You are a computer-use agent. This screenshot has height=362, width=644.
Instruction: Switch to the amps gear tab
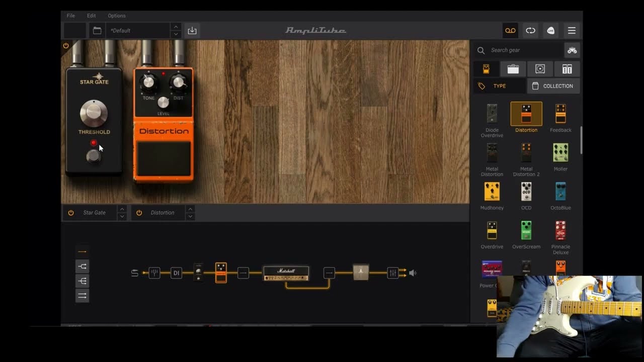click(513, 69)
